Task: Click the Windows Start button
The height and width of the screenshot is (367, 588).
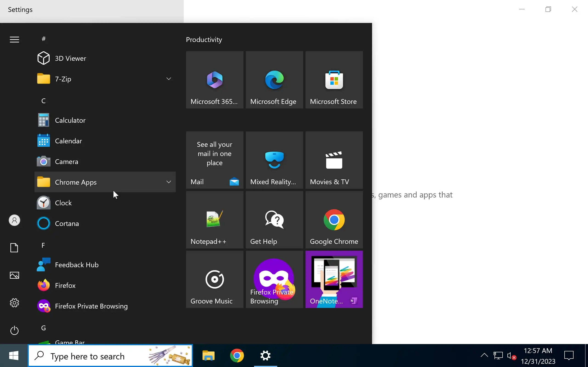Action: coord(14,356)
